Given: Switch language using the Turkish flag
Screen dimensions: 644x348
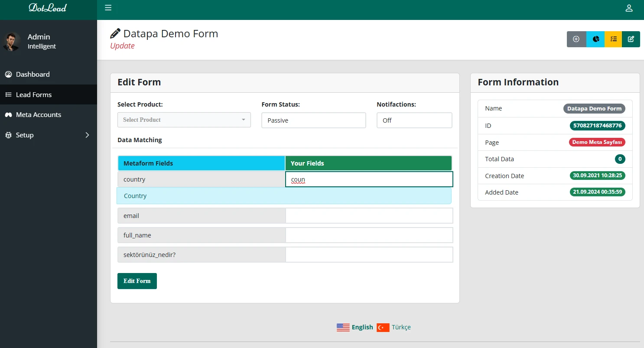Looking at the screenshot, I should tap(383, 328).
